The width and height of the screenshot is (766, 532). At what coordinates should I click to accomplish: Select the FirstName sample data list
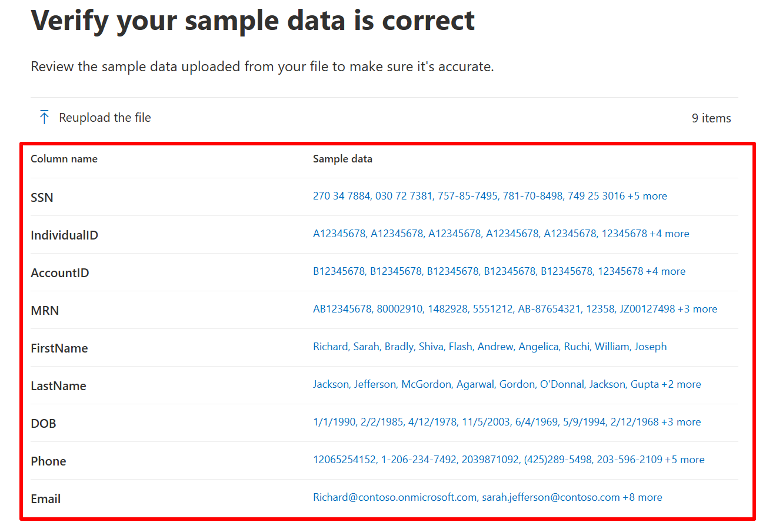pos(489,346)
